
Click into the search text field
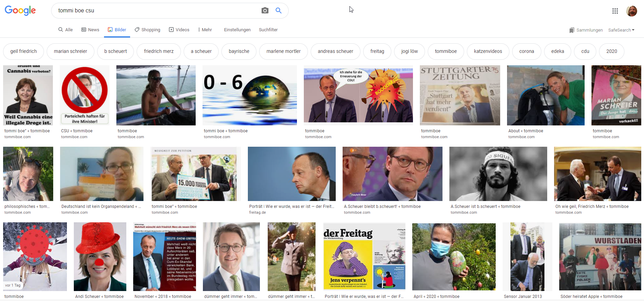[x=154, y=11]
